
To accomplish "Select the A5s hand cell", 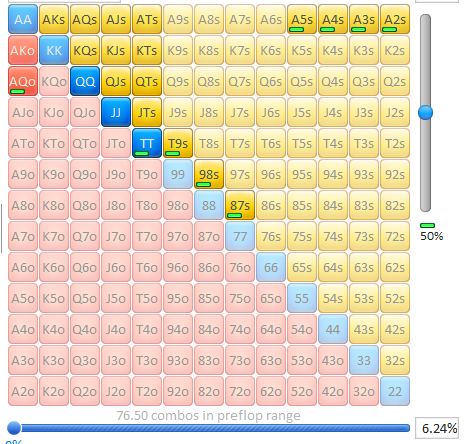I will [302, 19].
